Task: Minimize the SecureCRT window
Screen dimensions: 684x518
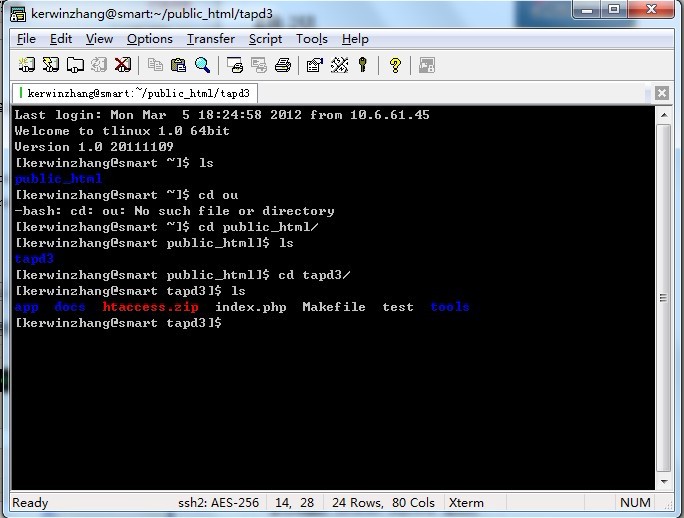Action: pyautogui.click(x=587, y=9)
